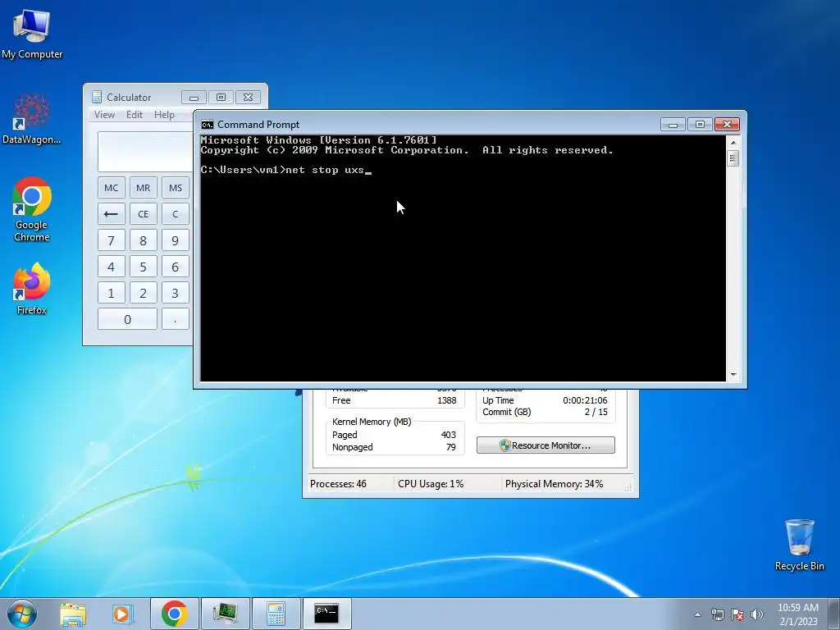840x630 pixels.
Task: Click Command Prompt scrollbar down arrow
Action: [x=733, y=374]
